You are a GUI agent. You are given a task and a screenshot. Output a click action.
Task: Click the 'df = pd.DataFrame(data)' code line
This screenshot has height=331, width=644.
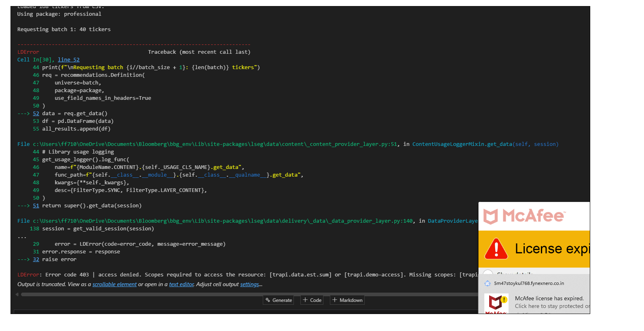point(78,121)
